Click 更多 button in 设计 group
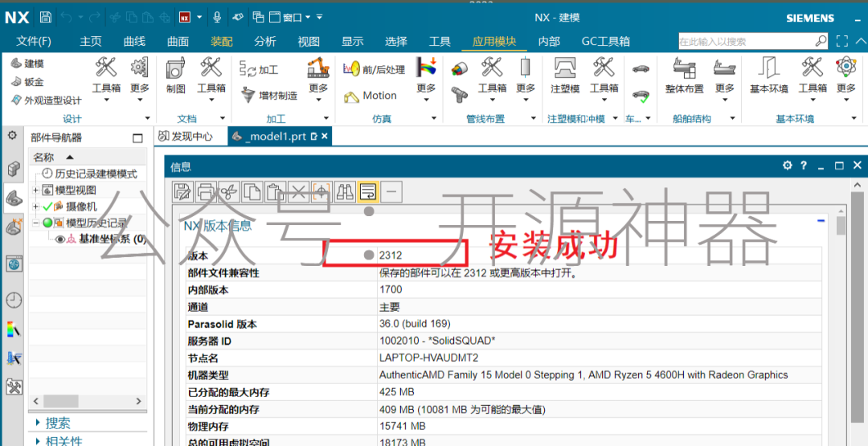Image resolution: width=868 pixels, height=446 pixels. click(x=140, y=80)
